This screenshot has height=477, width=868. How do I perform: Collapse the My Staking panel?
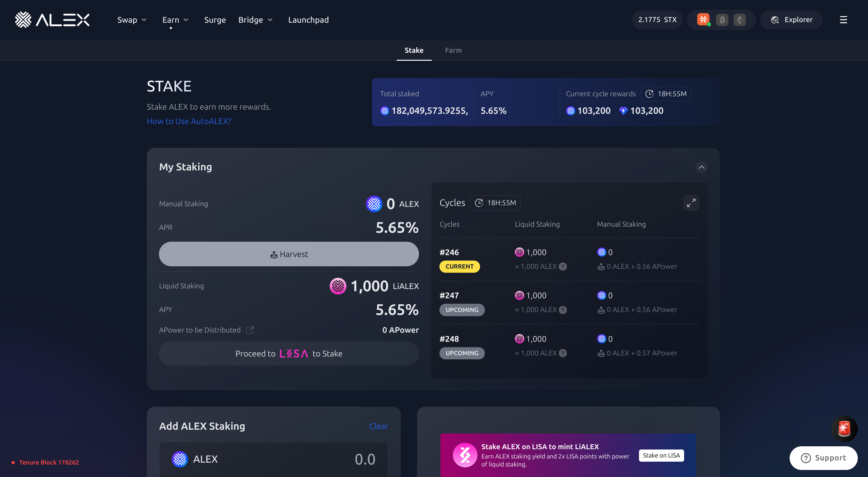pos(701,167)
